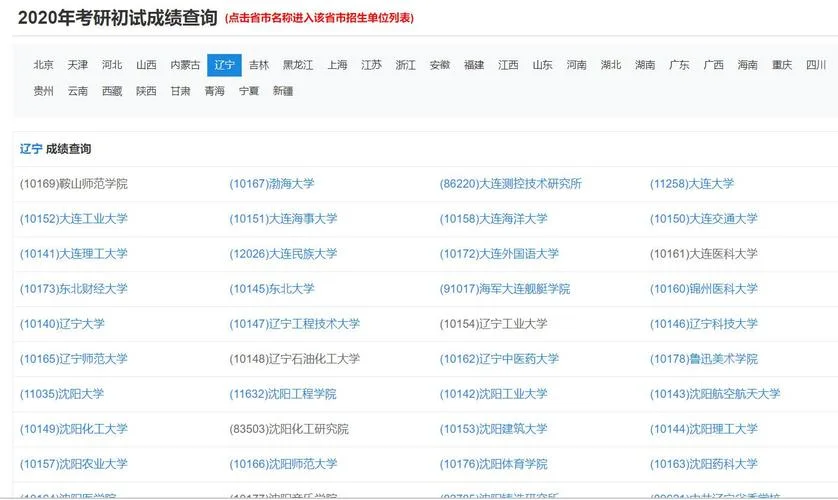Select the 贵州 province tab
The height and width of the screenshot is (500, 838).
point(43,91)
